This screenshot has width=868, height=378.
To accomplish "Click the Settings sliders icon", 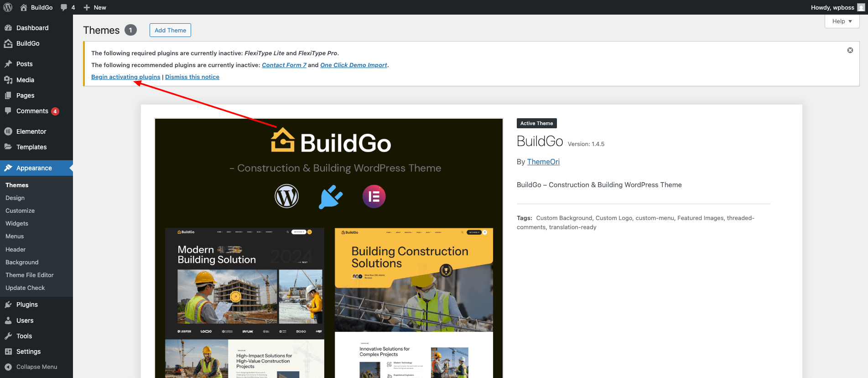I will [x=8, y=352].
